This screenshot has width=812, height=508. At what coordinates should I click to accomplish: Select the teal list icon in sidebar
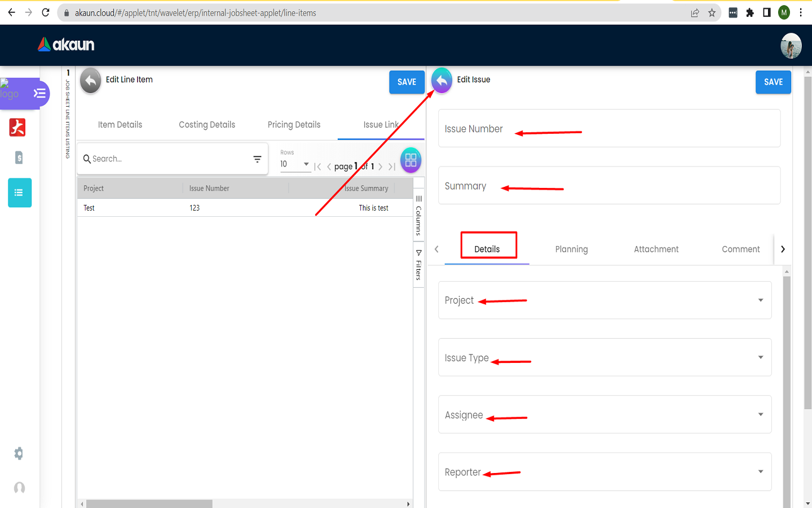(19, 193)
